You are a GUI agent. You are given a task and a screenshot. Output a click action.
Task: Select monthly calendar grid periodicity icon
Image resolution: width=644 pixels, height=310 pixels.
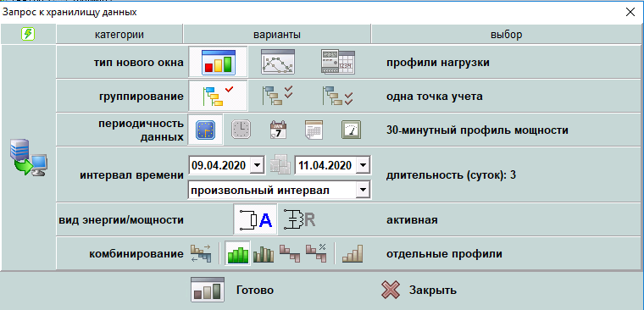[x=314, y=130]
